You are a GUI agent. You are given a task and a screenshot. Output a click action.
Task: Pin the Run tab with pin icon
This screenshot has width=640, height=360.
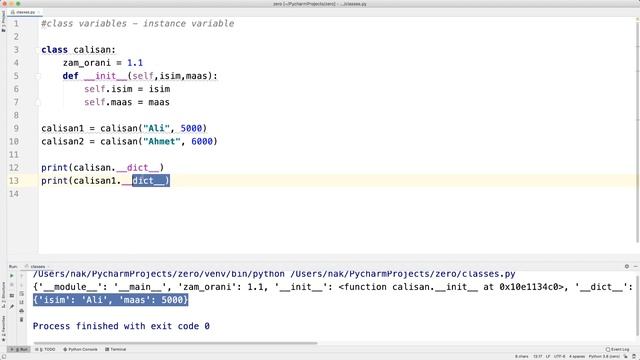tap(11, 307)
